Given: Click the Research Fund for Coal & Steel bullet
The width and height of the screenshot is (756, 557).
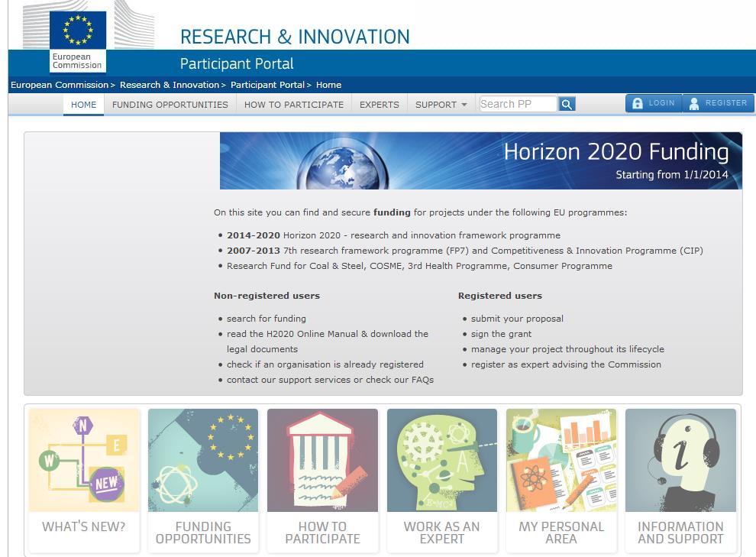Looking at the screenshot, I should [x=419, y=266].
